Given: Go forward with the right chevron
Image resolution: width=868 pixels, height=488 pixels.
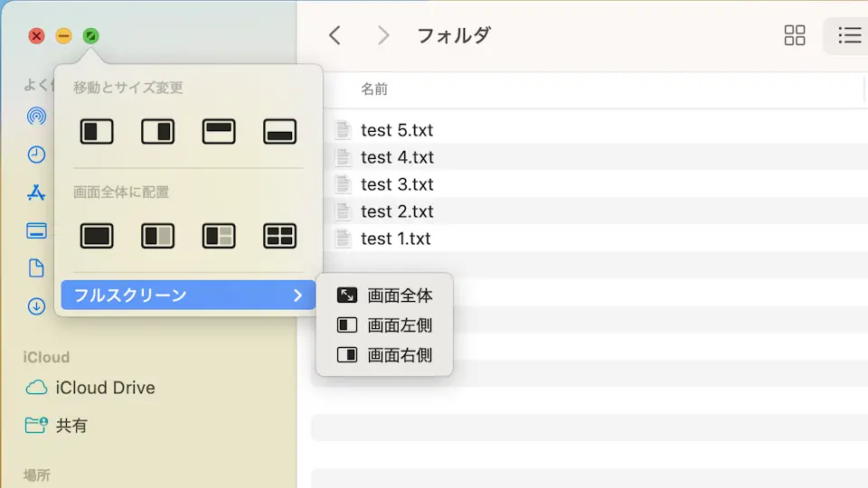Looking at the screenshot, I should [383, 35].
